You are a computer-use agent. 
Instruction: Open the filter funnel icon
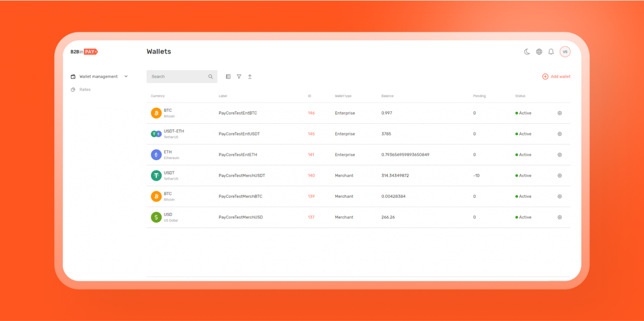pyautogui.click(x=239, y=76)
